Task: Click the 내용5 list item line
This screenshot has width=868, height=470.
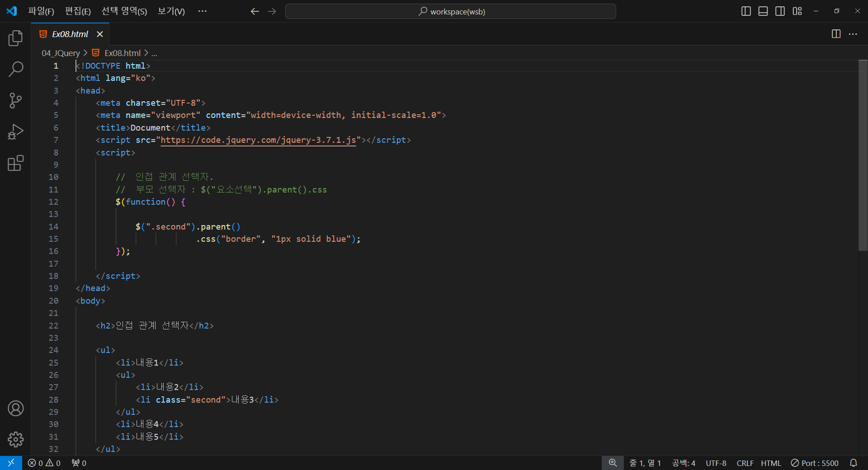Action: coord(150,437)
